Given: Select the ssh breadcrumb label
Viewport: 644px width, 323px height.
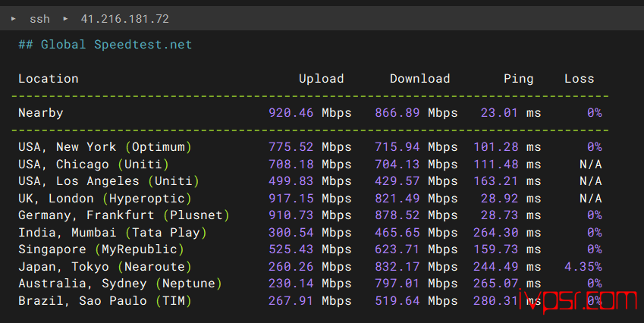Looking at the screenshot, I should [x=39, y=18].
